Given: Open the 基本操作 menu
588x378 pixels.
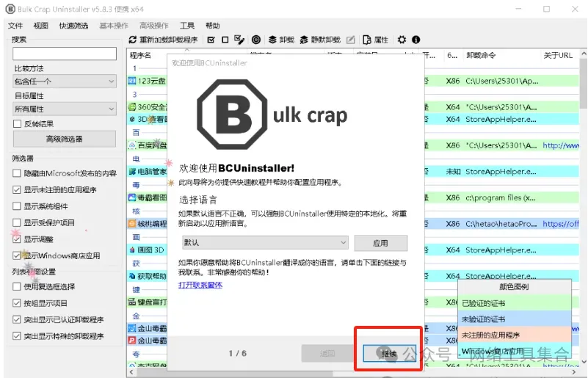Looking at the screenshot, I should tap(114, 26).
